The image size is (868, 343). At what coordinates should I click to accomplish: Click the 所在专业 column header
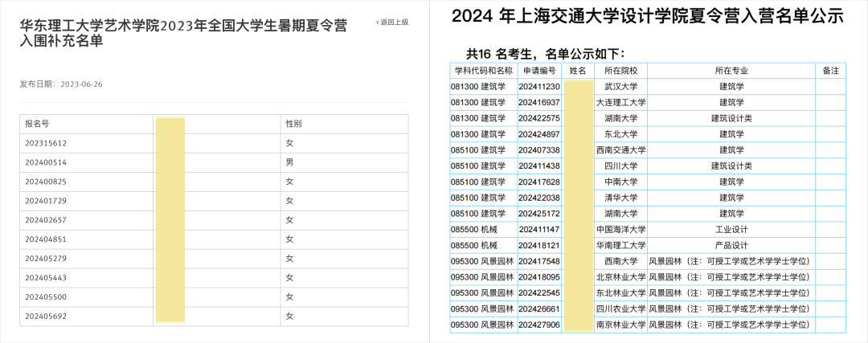click(x=731, y=71)
